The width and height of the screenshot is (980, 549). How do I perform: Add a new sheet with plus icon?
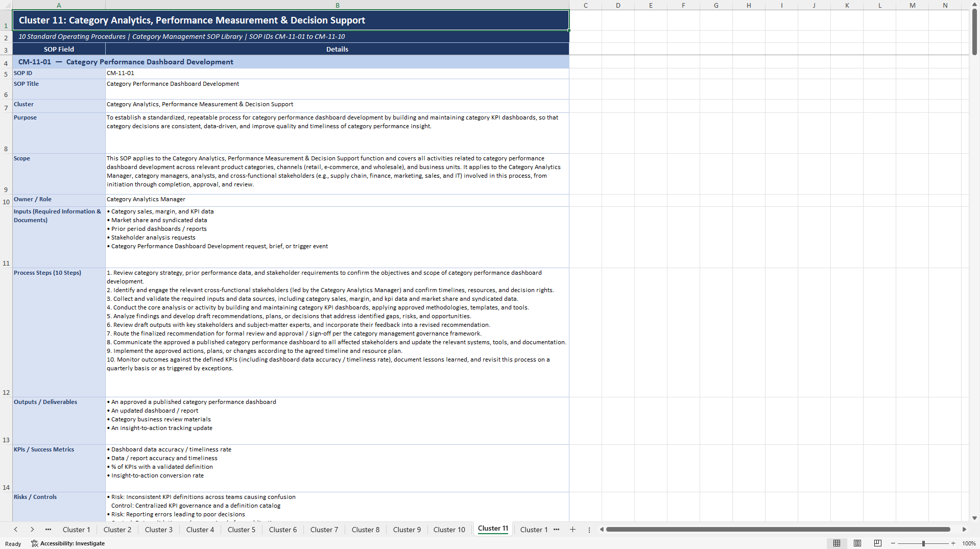click(x=572, y=530)
